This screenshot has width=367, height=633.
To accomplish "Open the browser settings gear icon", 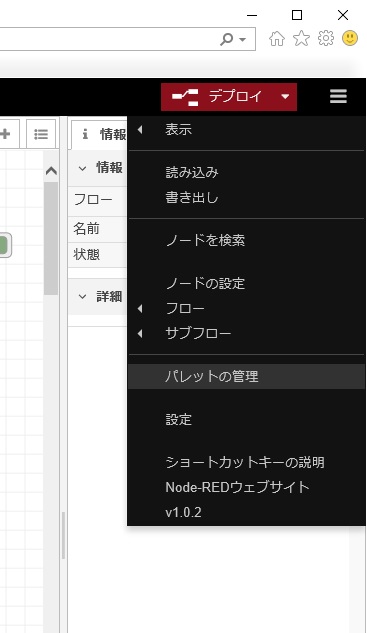I will pos(326,39).
